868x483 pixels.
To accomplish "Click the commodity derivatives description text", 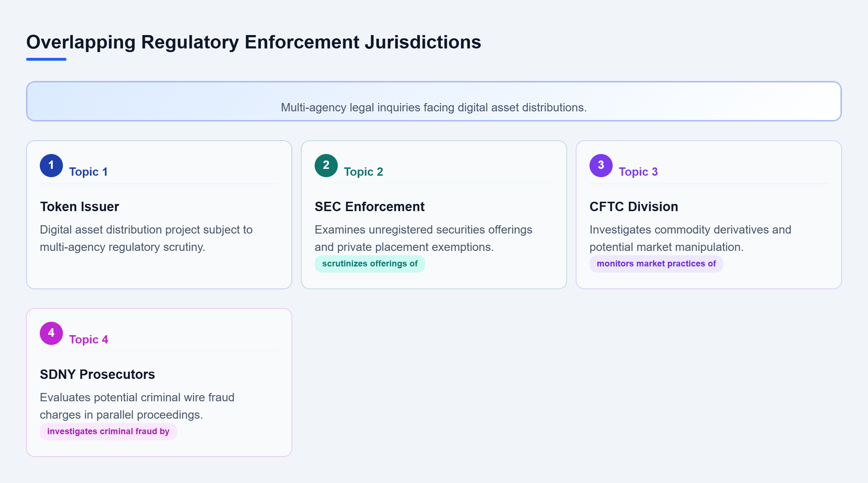I will [x=690, y=238].
